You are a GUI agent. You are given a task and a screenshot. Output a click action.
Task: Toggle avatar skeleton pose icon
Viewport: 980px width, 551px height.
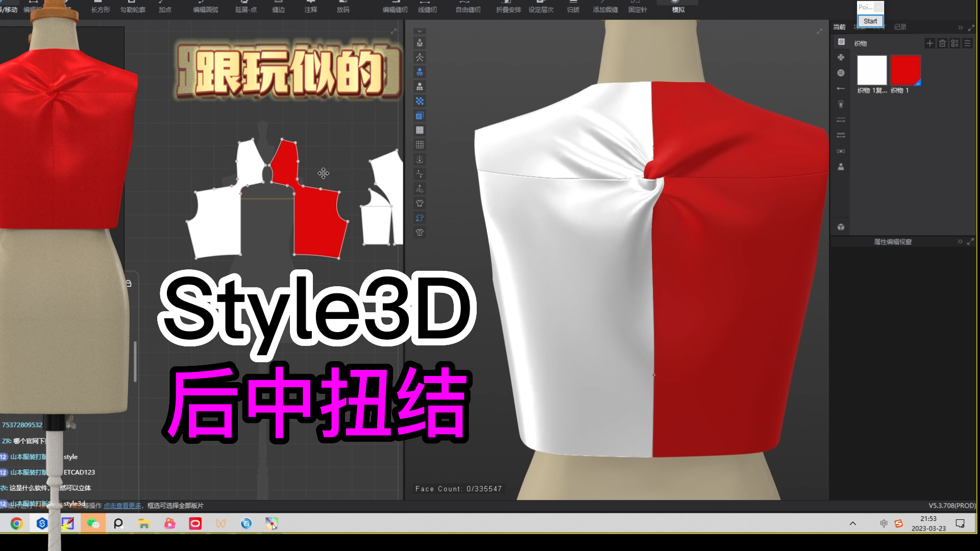[420, 58]
